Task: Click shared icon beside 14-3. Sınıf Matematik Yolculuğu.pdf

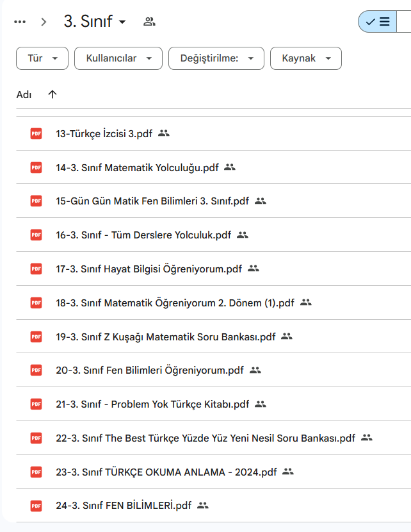Action: [x=230, y=167]
